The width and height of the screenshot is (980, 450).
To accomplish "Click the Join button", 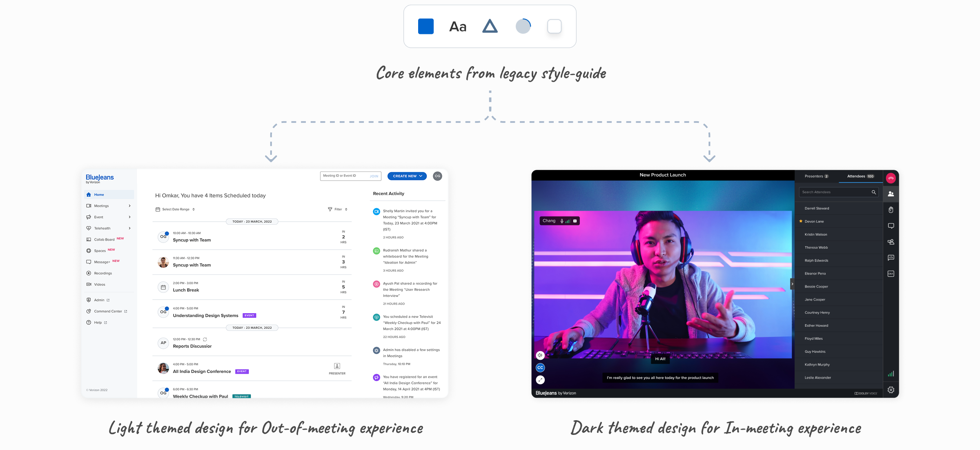I will coord(374,176).
